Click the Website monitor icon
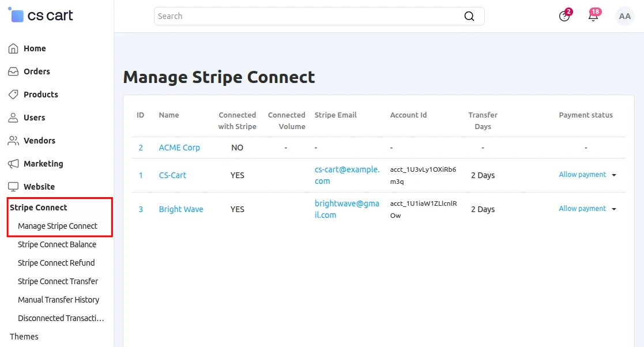Screen dimensions: 644x347 click(13, 186)
